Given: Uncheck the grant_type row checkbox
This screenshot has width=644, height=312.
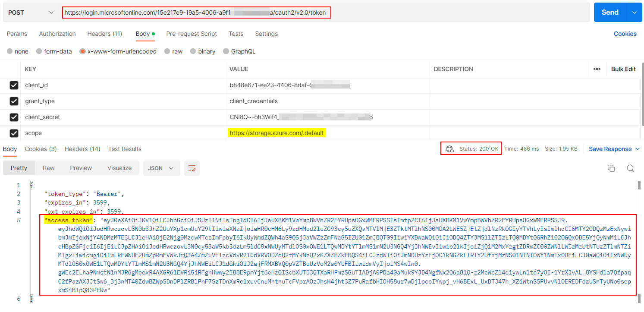Looking at the screenshot, I should click(14, 101).
